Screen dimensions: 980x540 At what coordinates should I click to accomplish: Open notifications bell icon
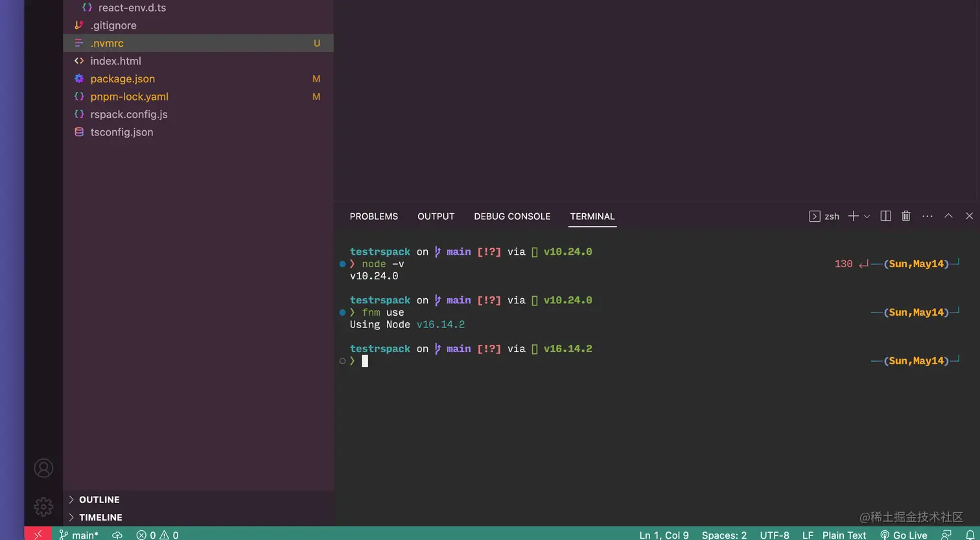coord(970,535)
